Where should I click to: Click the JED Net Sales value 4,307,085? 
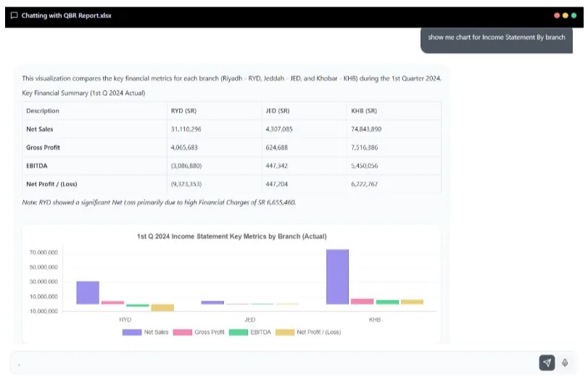click(x=279, y=129)
